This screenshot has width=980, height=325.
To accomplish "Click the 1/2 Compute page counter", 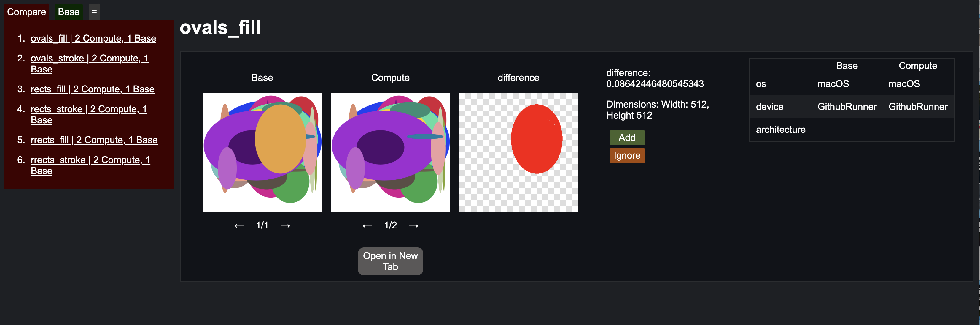I will pyautogui.click(x=390, y=225).
